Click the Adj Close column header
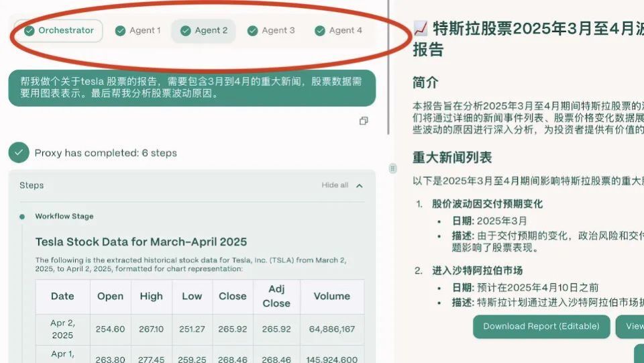The image size is (644, 363). pyautogui.click(x=276, y=297)
